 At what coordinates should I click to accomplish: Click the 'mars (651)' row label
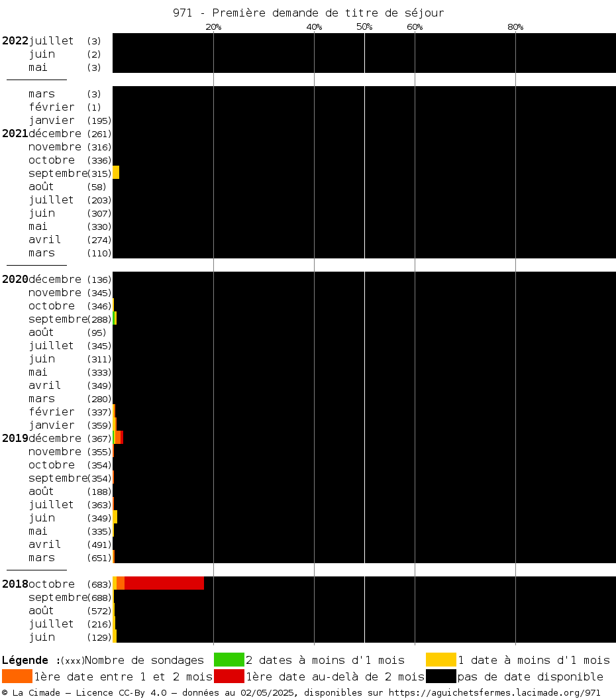click(70, 558)
